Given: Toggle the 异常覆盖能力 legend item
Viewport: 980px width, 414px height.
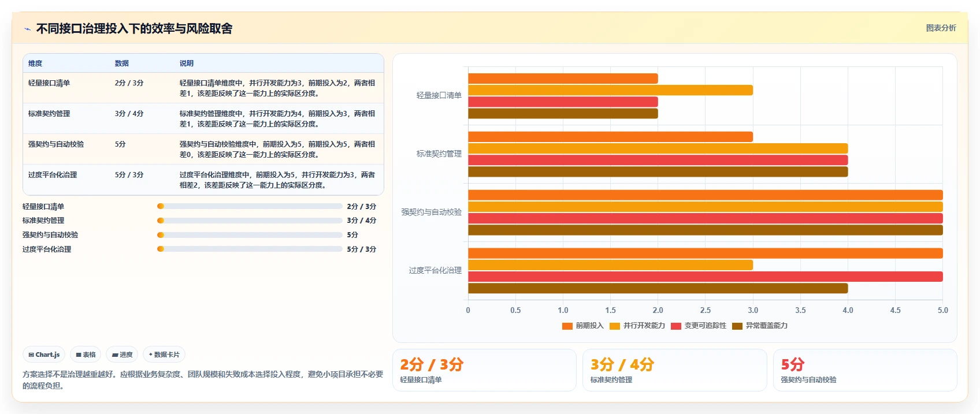Looking at the screenshot, I should (x=759, y=326).
